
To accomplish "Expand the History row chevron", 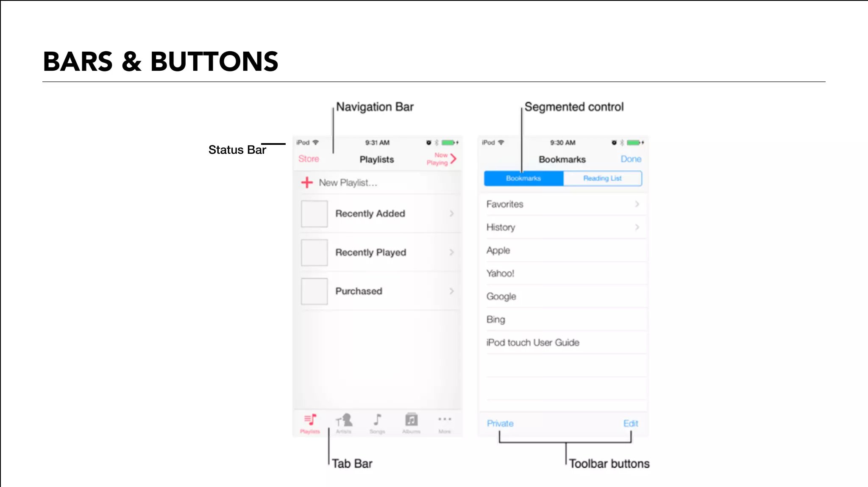I will pyautogui.click(x=637, y=227).
